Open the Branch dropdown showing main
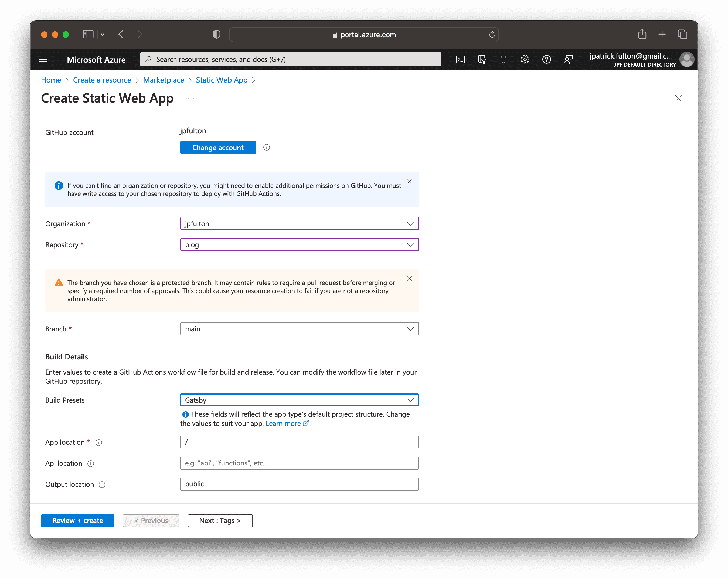This screenshot has width=728, height=578. click(x=299, y=328)
